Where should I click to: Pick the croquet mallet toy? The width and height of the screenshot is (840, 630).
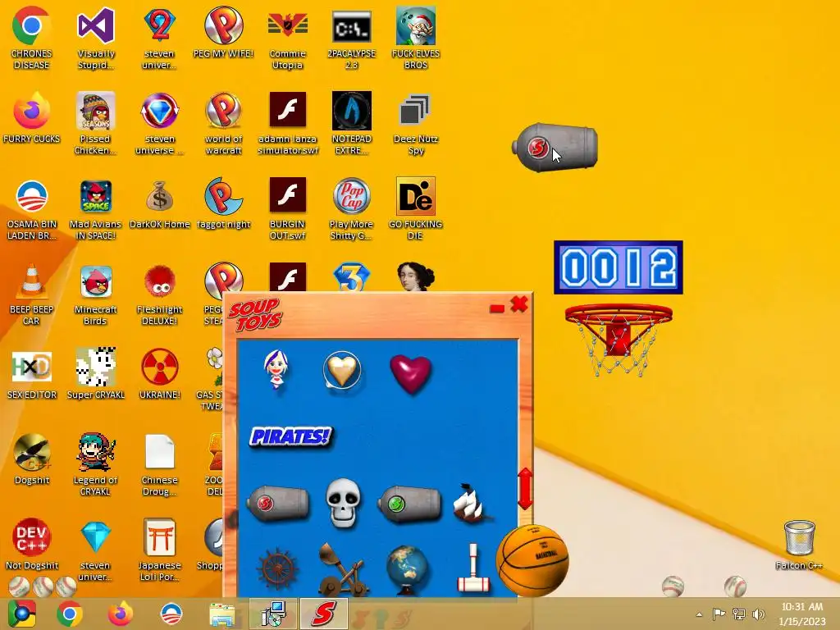[473, 568]
